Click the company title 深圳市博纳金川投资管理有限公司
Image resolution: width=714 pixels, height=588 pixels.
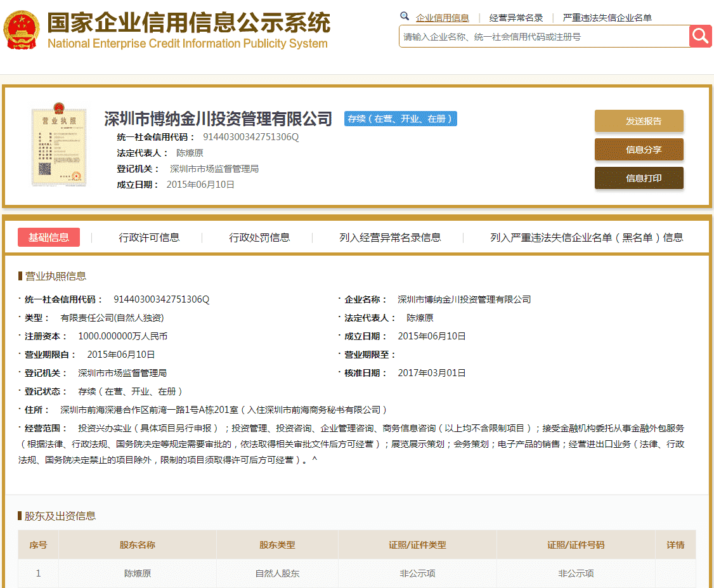click(x=218, y=119)
